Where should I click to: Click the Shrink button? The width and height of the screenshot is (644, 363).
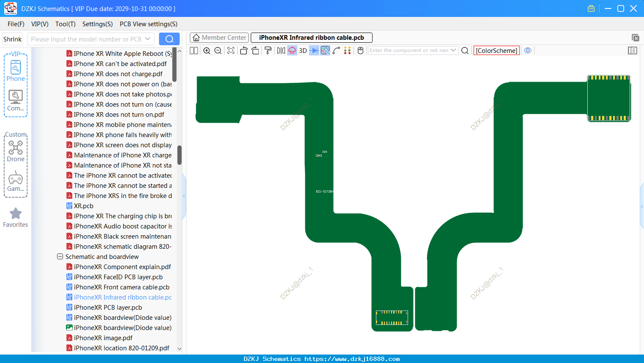[x=13, y=39]
